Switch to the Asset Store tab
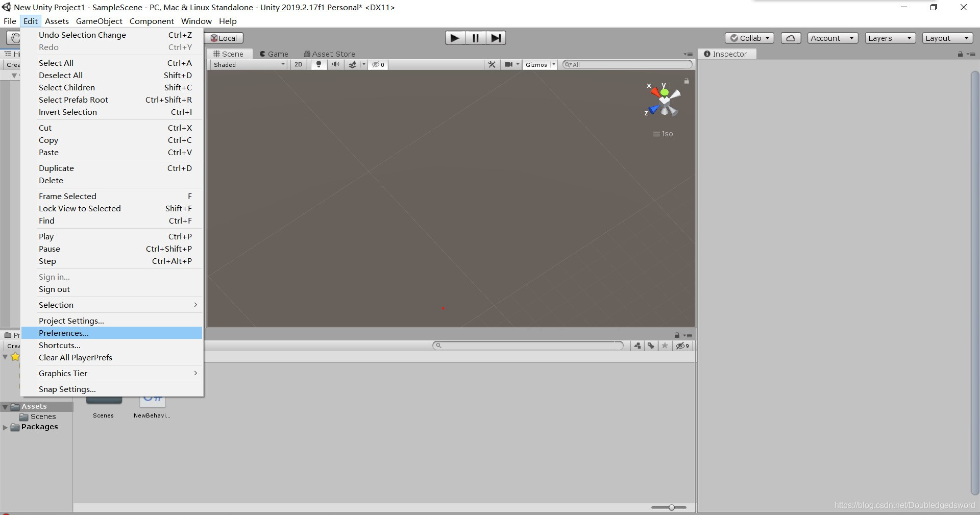Image resolution: width=980 pixels, height=515 pixels. (x=329, y=54)
